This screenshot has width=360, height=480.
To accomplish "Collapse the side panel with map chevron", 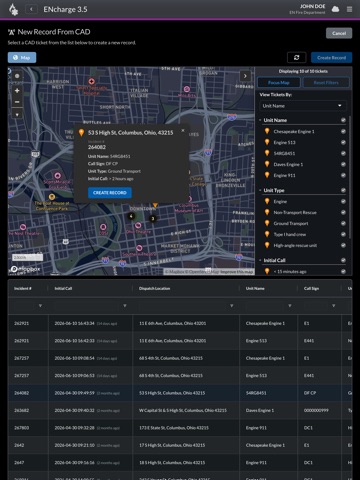I will pyautogui.click(x=245, y=76).
